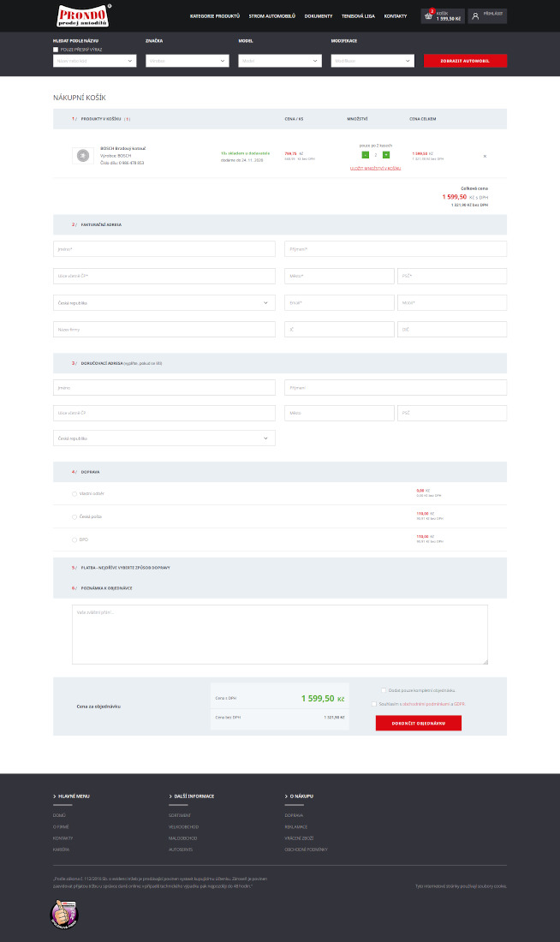Click delivery Město field
This screenshot has width=560, height=942.
(x=339, y=413)
